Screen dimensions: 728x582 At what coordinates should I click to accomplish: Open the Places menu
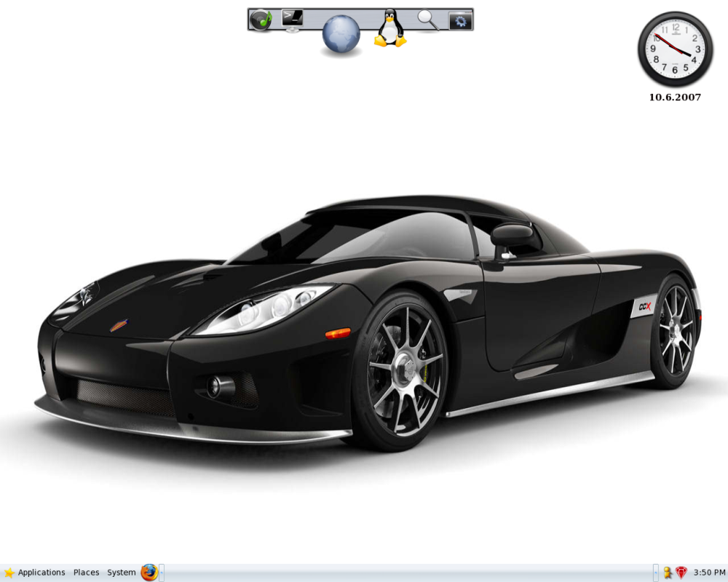pyautogui.click(x=86, y=573)
